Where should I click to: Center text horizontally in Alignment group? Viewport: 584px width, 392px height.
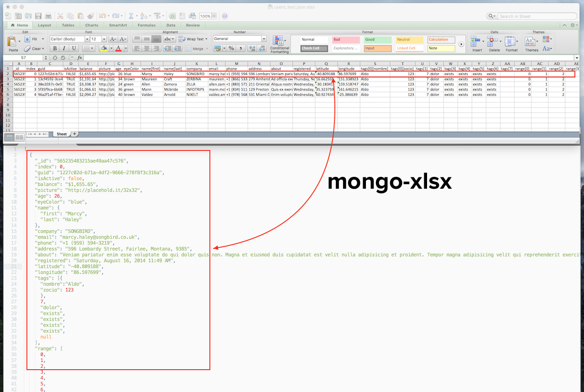pyautogui.click(x=146, y=48)
